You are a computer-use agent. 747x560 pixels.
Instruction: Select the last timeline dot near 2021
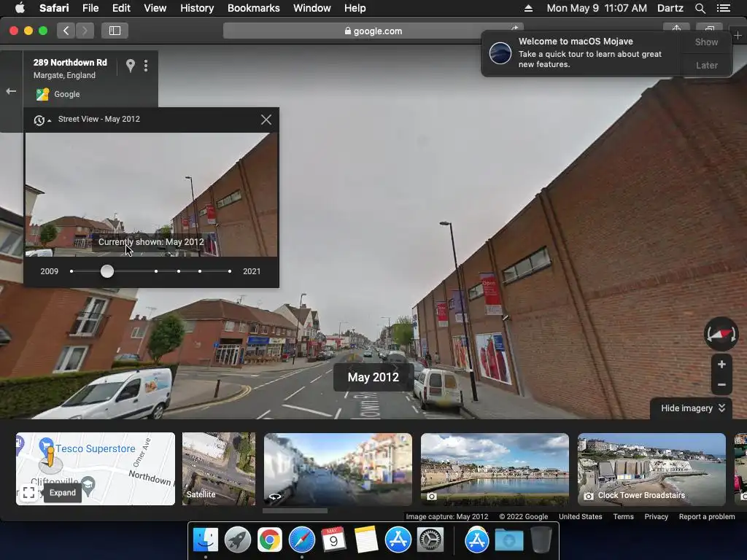pos(230,271)
